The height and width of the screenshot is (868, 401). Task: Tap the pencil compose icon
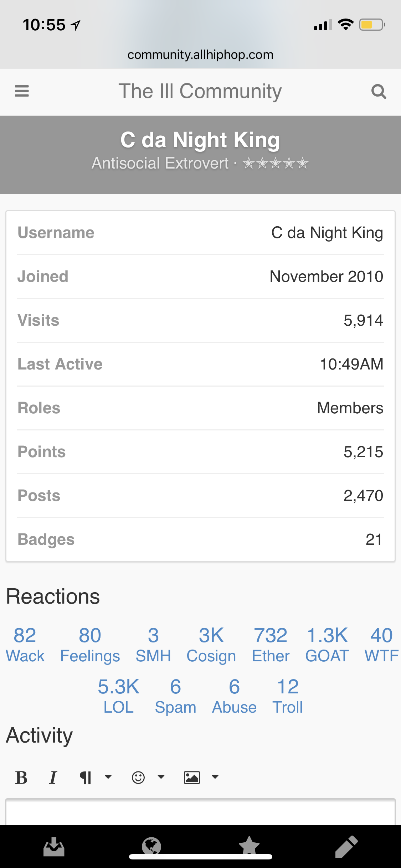tap(346, 847)
